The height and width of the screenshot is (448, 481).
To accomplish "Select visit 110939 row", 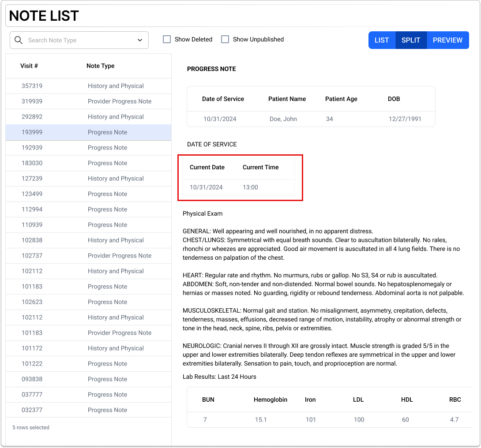I will pyautogui.click(x=88, y=225).
